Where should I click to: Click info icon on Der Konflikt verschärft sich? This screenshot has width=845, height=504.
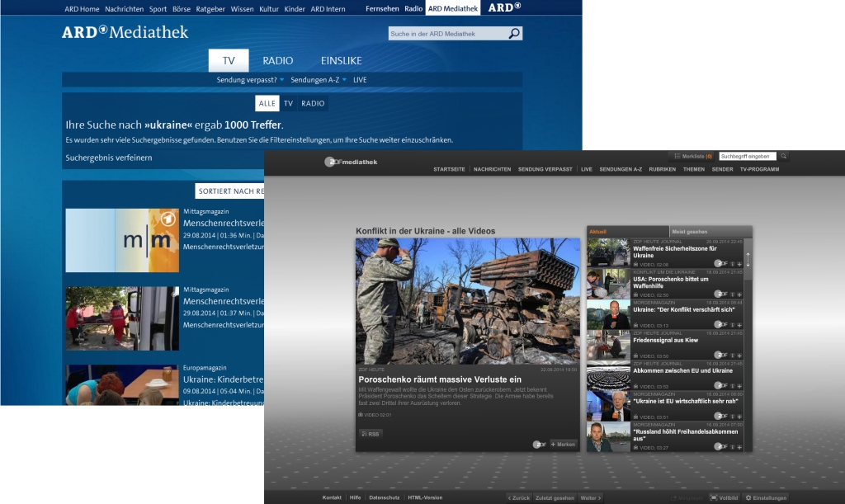(x=733, y=325)
